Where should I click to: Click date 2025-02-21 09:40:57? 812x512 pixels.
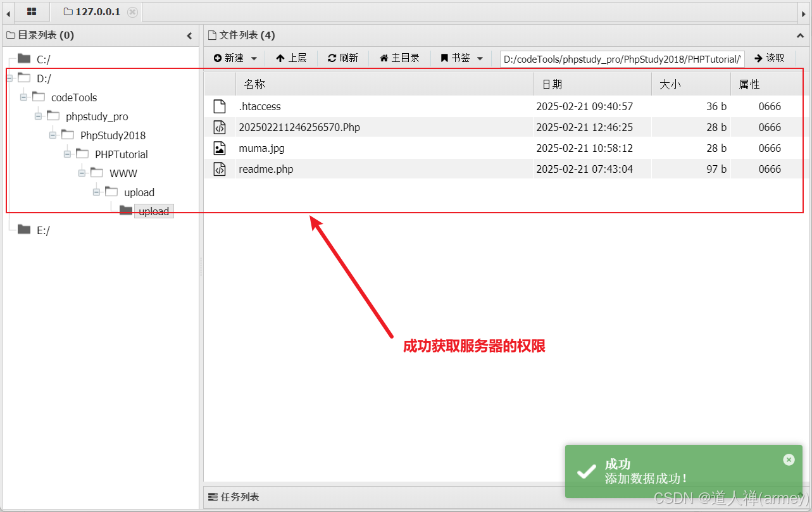click(x=584, y=106)
